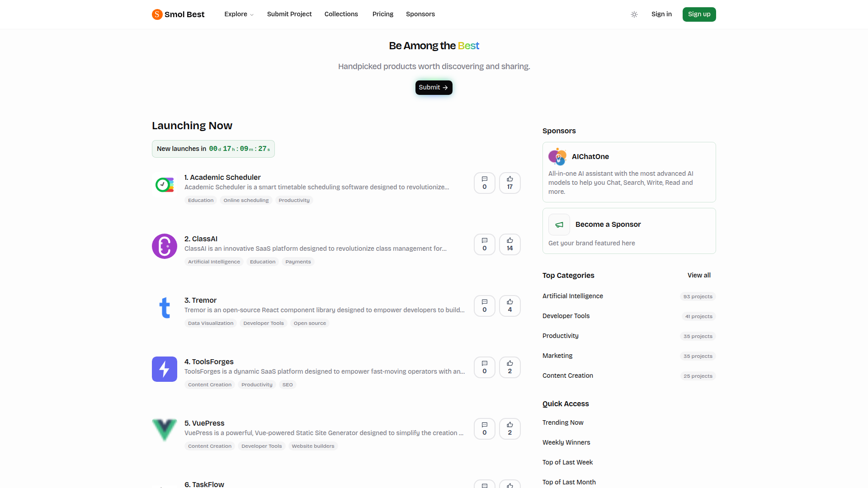Expand the Explore dropdown menu

click(239, 14)
